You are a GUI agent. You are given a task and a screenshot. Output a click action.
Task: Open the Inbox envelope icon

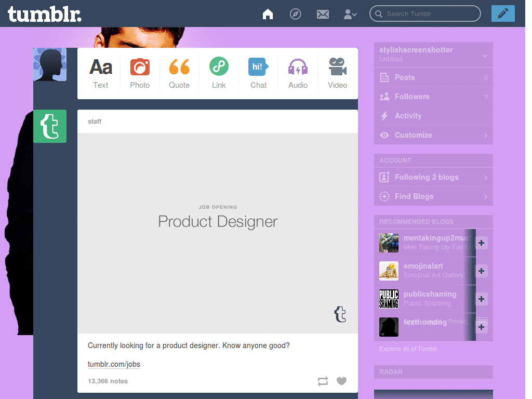(323, 14)
